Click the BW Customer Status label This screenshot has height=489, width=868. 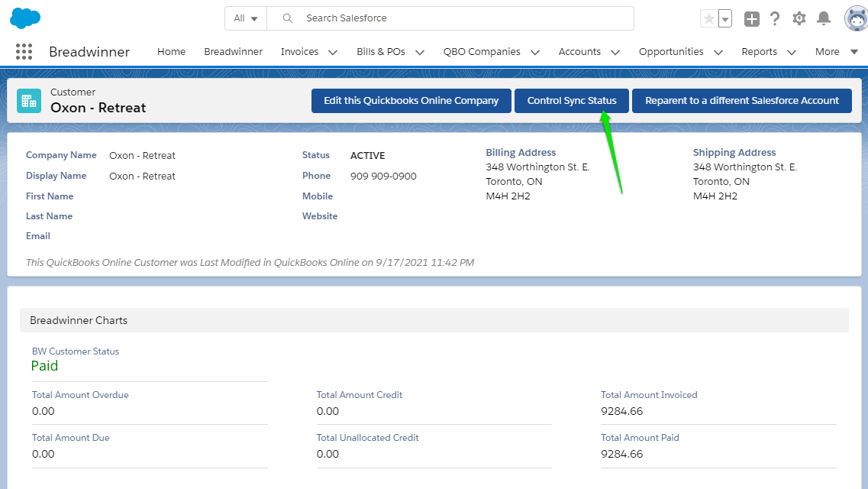tap(76, 351)
